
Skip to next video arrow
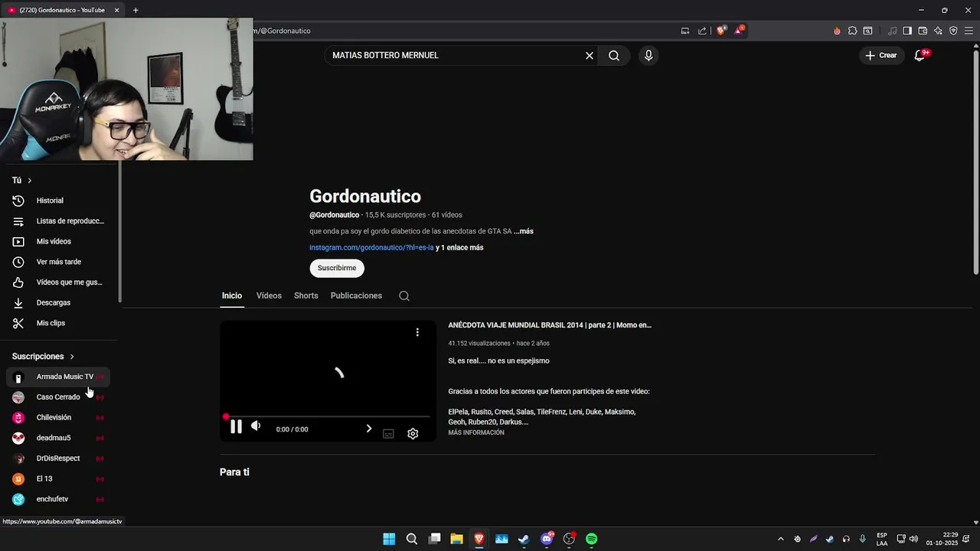point(368,429)
